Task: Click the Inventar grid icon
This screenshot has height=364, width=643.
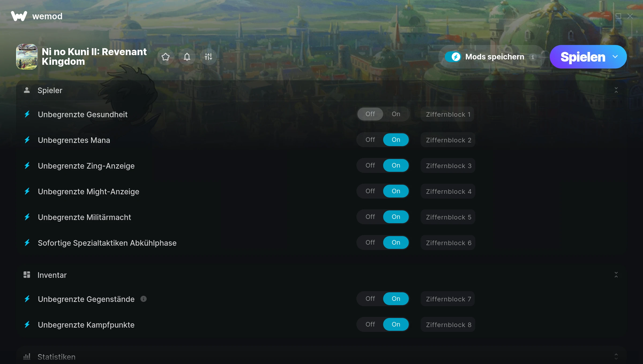Action: [x=27, y=275]
